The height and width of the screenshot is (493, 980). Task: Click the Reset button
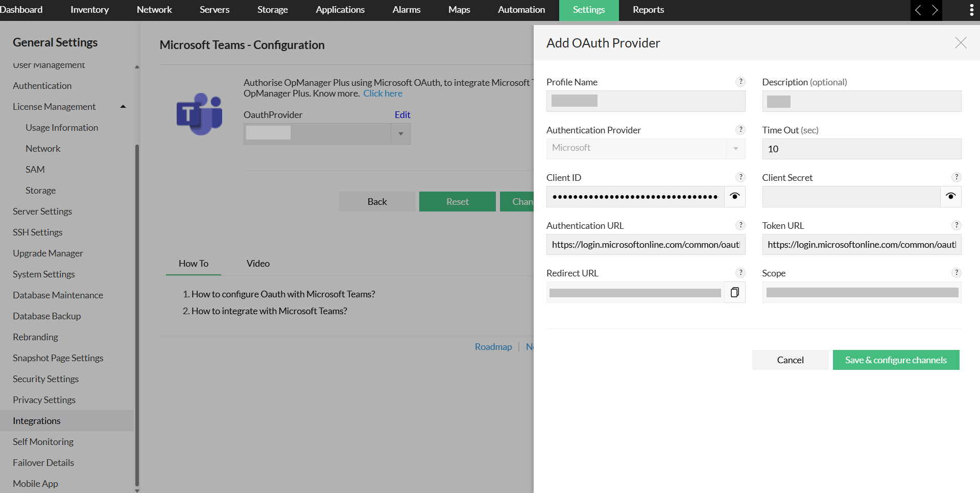tap(458, 201)
